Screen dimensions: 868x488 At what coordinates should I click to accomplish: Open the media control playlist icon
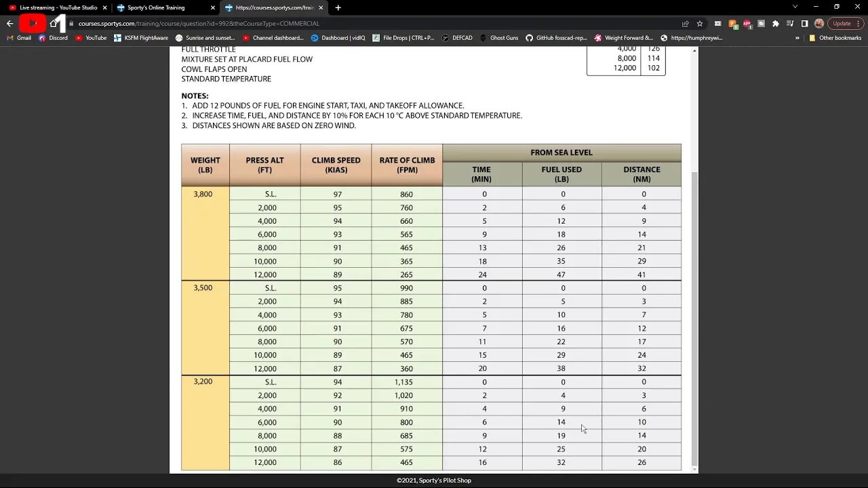pyautogui.click(x=790, y=23)
